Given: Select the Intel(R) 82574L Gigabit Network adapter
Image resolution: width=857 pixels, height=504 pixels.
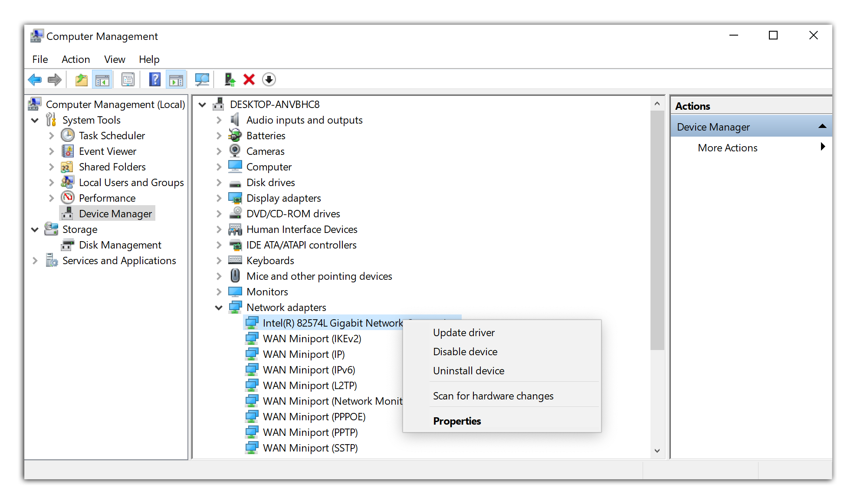Looking at the screenshot, I should click(333, 323).
